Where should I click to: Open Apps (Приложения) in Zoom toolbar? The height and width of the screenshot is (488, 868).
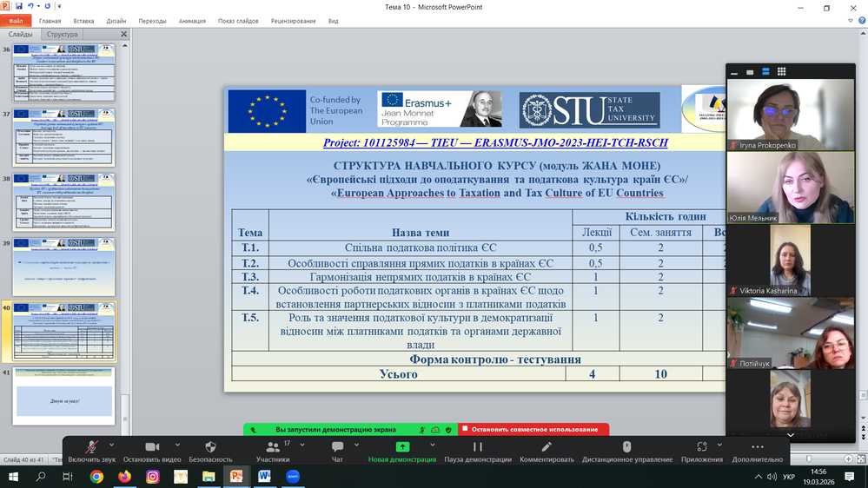tap(701, 447)
